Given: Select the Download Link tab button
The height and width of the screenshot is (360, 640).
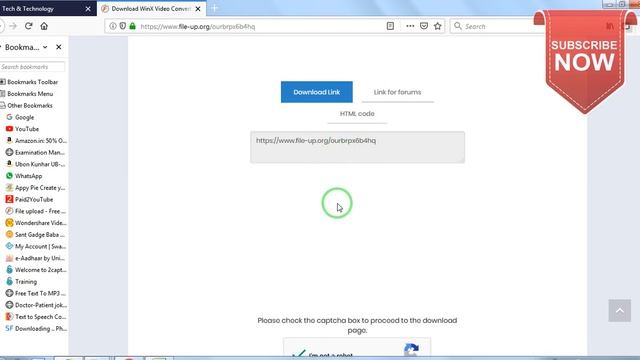Looking at the screenshot, I should click(317, 92).
